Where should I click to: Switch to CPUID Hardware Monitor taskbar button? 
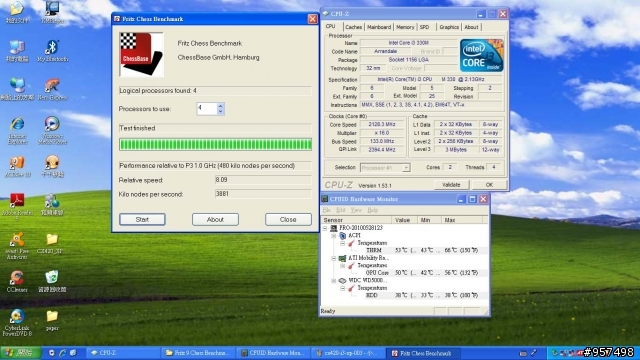click(274, 353)
